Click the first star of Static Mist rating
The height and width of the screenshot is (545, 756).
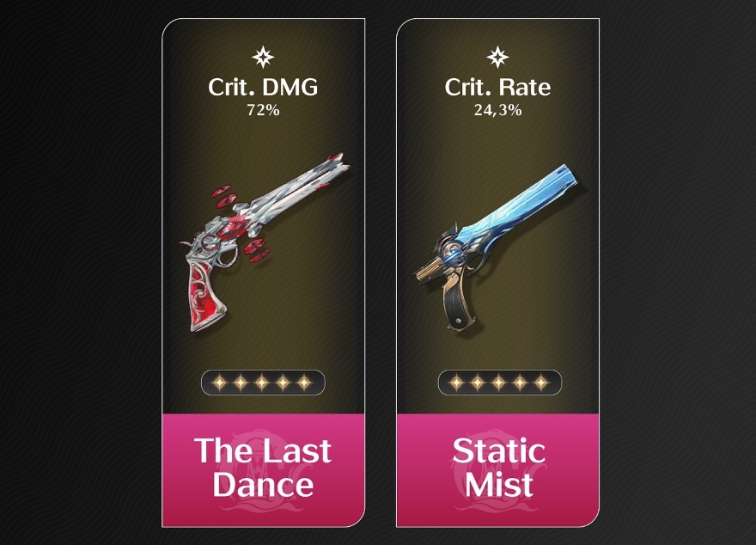[456, 383]
